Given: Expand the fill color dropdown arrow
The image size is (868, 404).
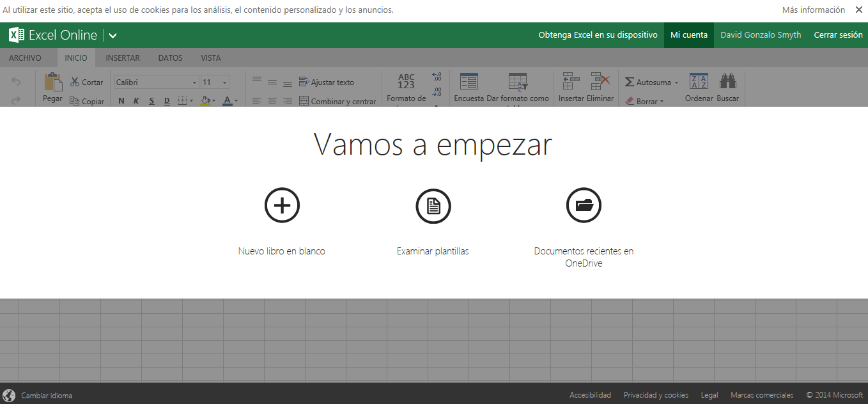Looking at the screenshot, I should click(214, 100).
